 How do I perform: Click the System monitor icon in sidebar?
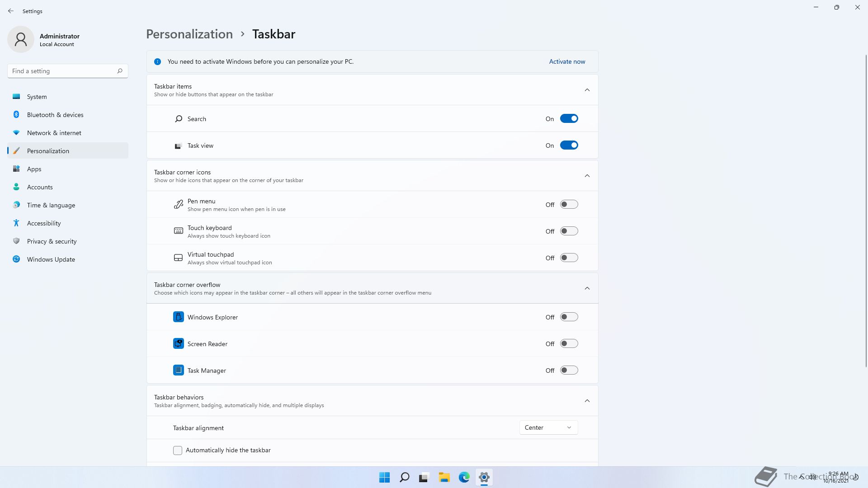click(x=16, y=97)
